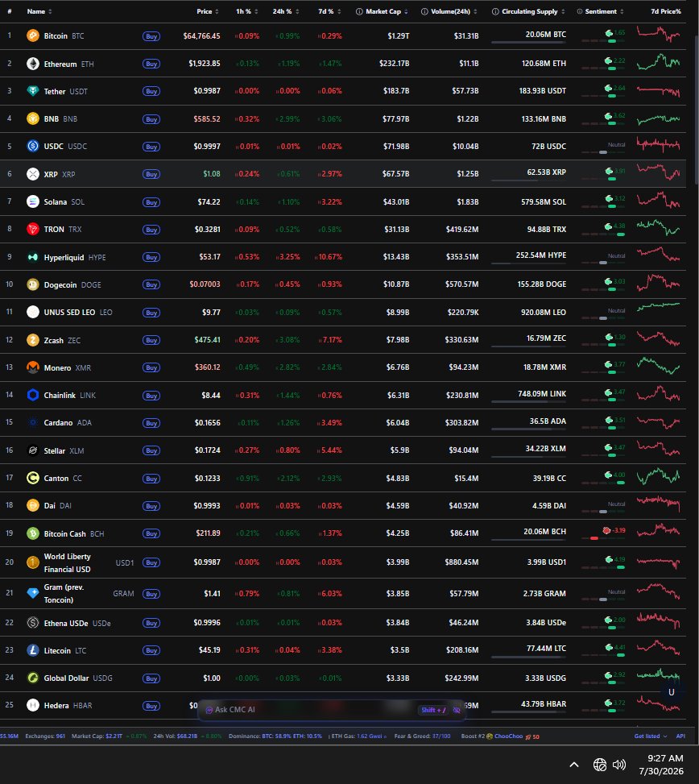Click the Tether USDT logo icon
The image size is (699, 784).
[x=33, y=91]
